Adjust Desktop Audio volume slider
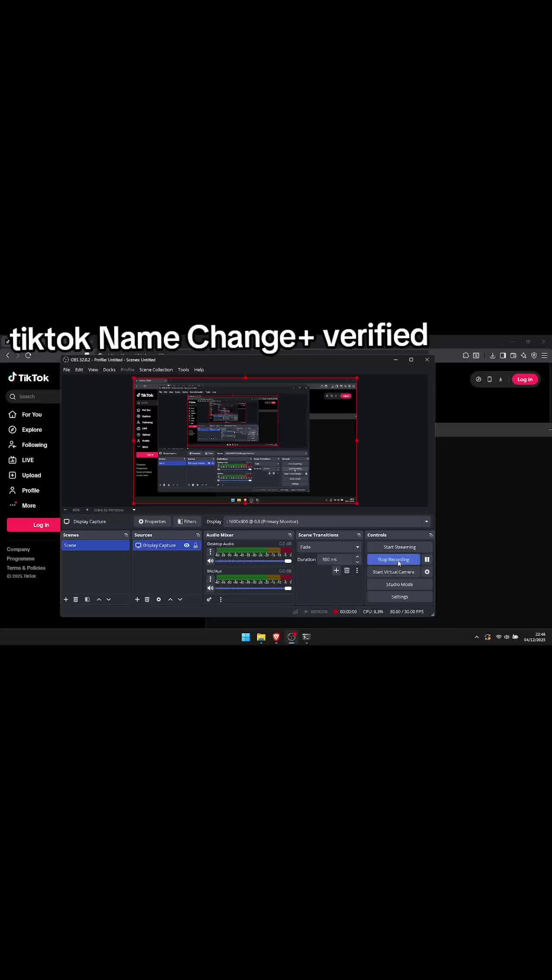Image resolution: width=552 pixels, height=980 pixels. point(253,561)
